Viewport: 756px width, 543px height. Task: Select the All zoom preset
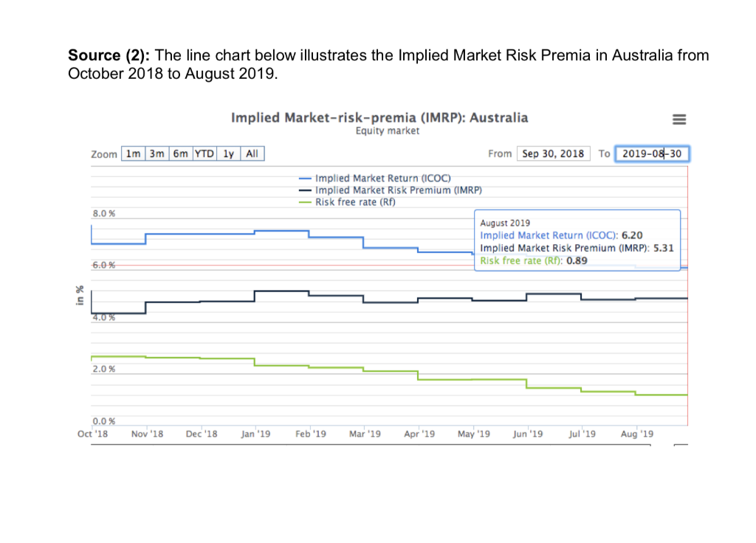[x=251, y=153]
